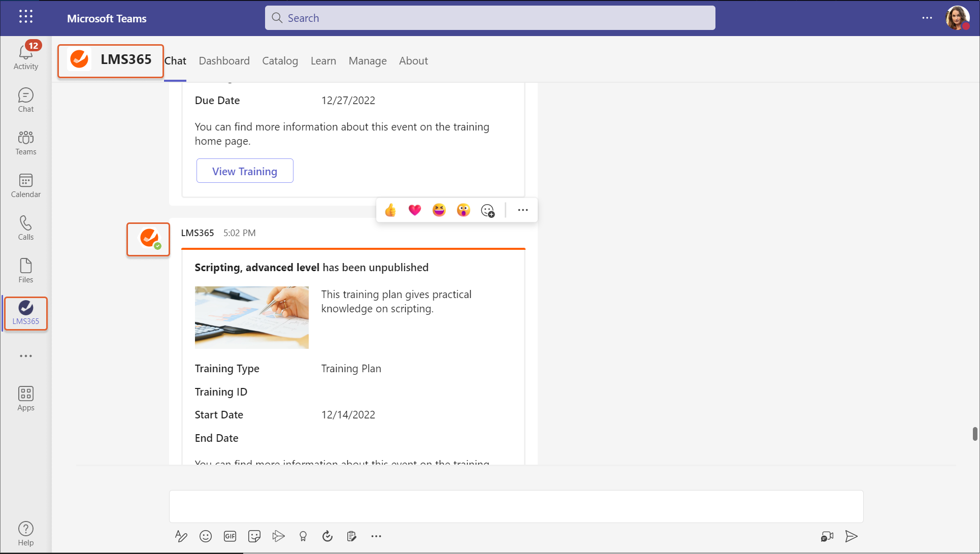Send the message with arrow icon
This screenshot has height=554, width=980.
coord(852,536)
